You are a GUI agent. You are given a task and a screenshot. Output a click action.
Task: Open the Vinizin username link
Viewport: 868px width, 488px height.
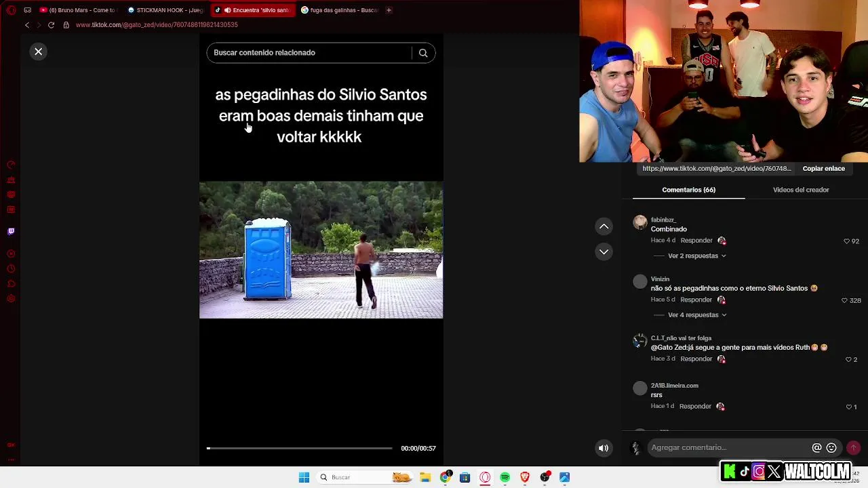coord(660,279)
